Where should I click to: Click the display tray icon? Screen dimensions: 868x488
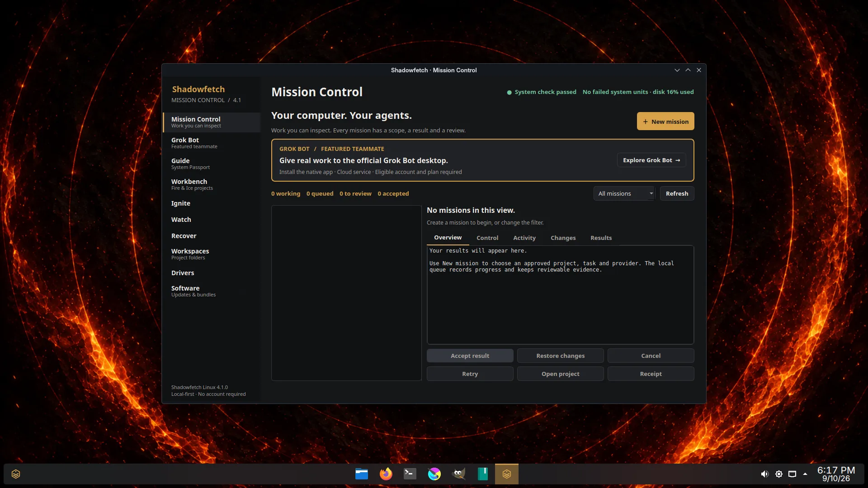(x=793, y=474)
